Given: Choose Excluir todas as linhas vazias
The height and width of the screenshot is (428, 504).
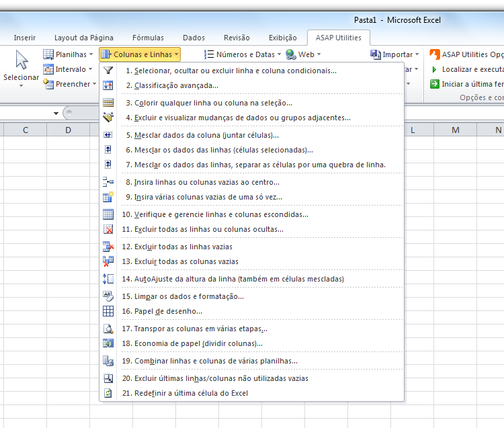Looking at the screenshot, I should [252, 247].
